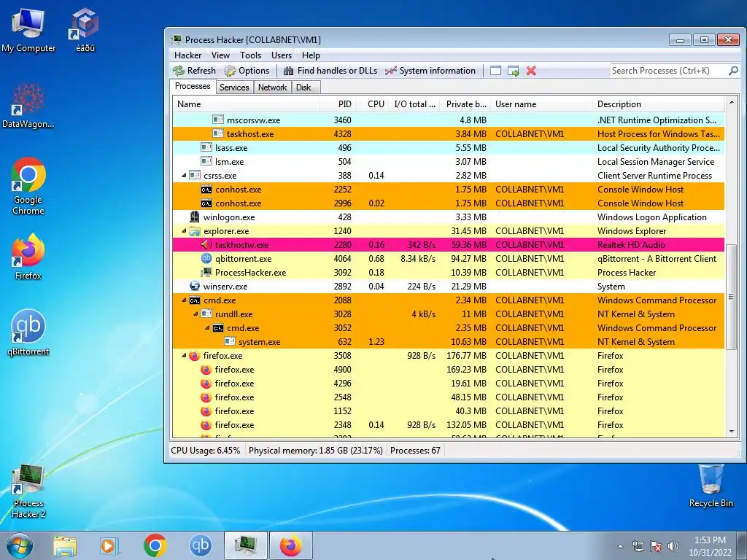
Task: Click scrollbar down arrow in process list
Action: [x=731, y=432]
